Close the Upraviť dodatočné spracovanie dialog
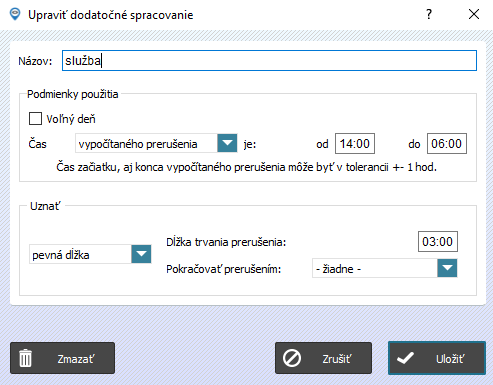Screen dimensions: 493x385 [474, 14]
